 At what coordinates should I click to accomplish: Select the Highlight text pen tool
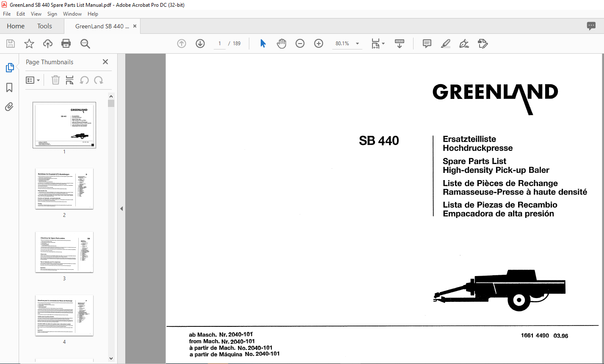coord(445,44)
